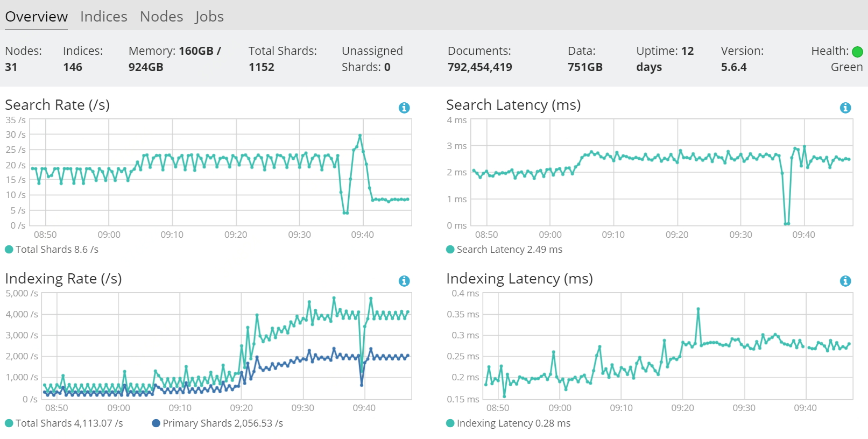Click the Search Latency 2.49 ms legend label
Image resolution: width=868 pixels, height=439 pixels.
coord(509,250)
